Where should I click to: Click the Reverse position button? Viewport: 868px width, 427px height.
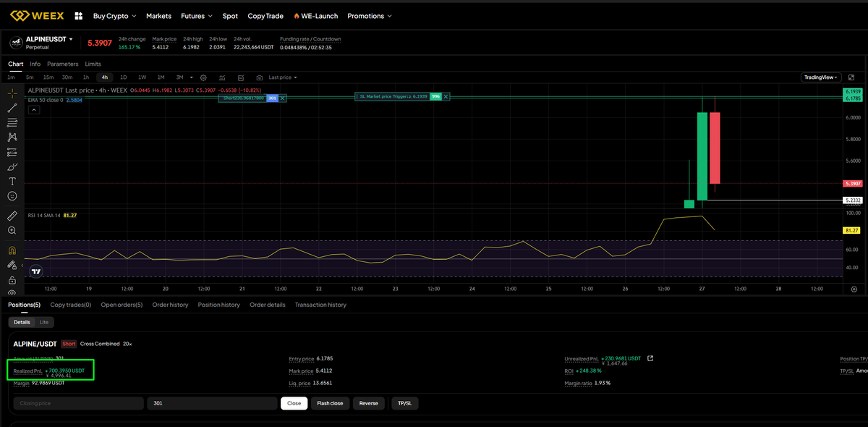click(x=369, y=403)
